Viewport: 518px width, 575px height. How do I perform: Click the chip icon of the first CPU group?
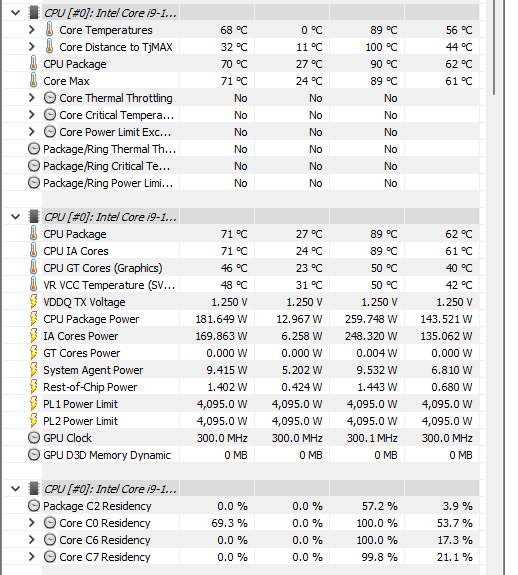34,13
